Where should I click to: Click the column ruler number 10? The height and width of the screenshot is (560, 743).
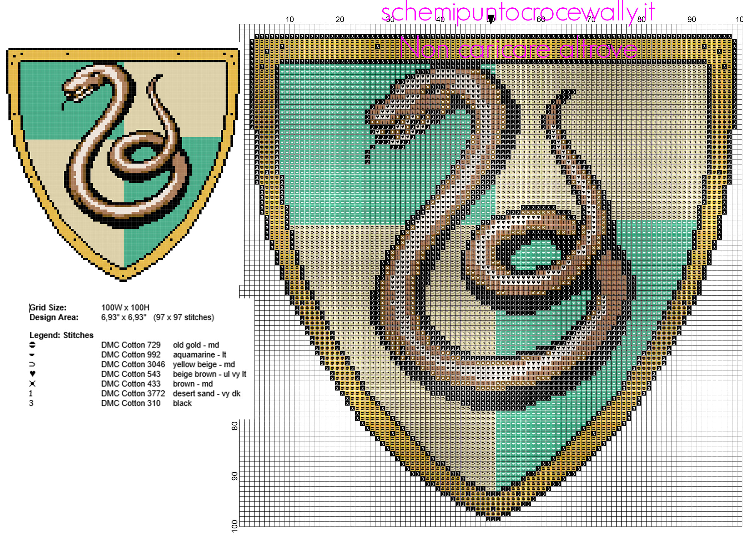(289, 20)
